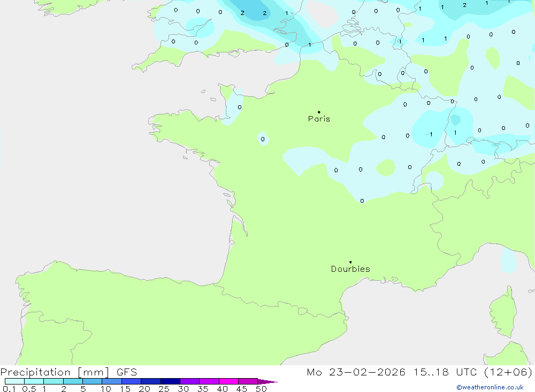Screen dimensions: 535x392
Task: Click the legend label '15'
Action: (x=125, y=389)
